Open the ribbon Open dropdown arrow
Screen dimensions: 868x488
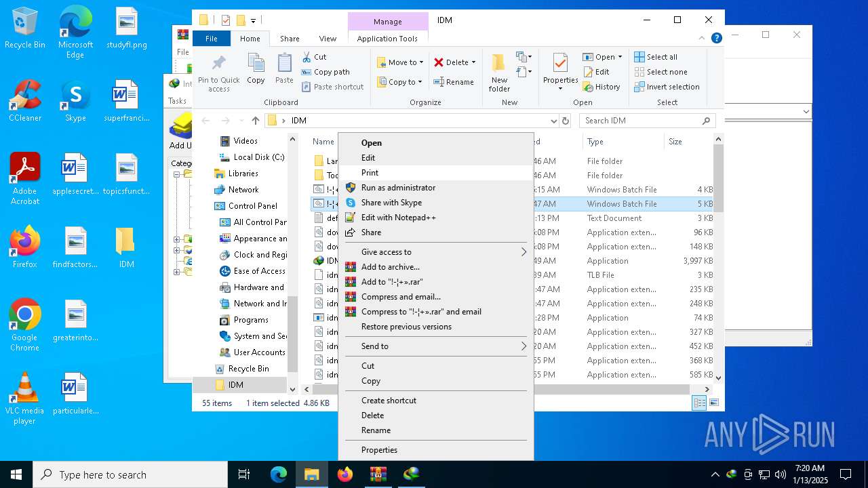tap(619, 57)
